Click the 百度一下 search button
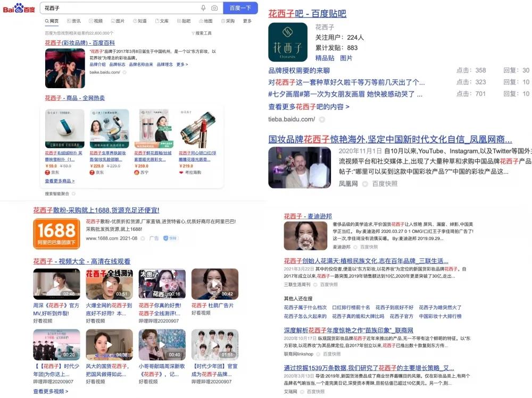Viewport: 532px width, 398px height. 240,8
